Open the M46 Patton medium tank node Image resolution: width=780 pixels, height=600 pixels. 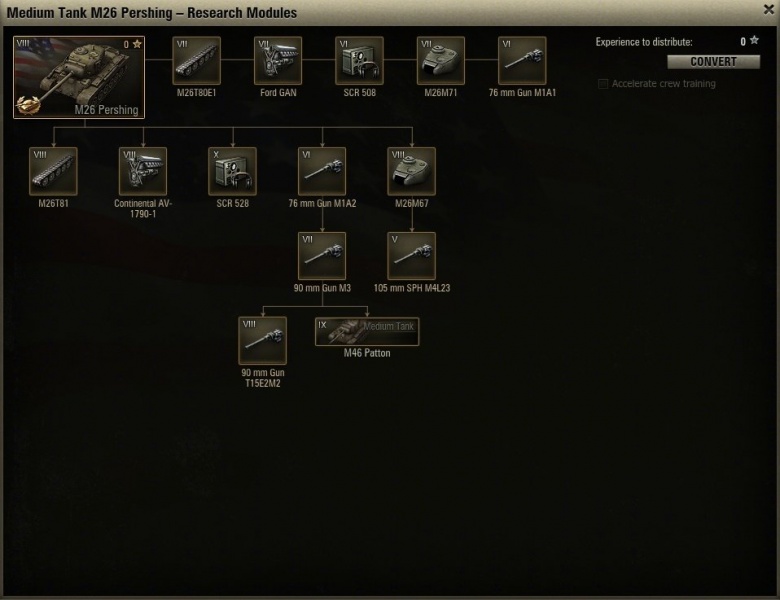click(x=367, y=331)
